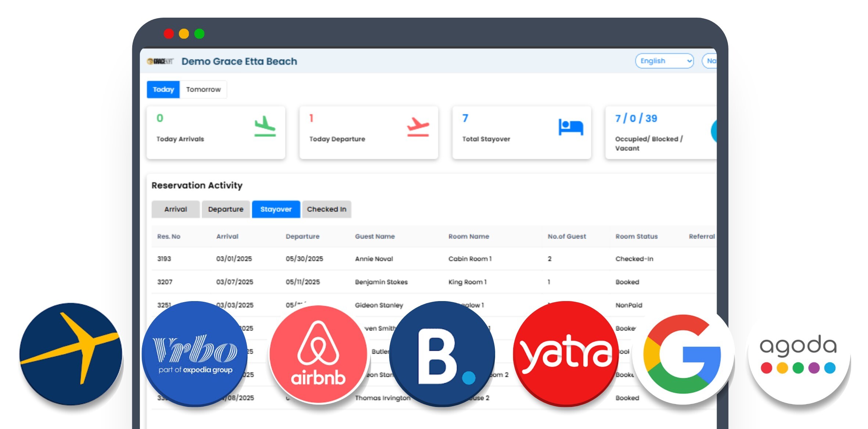Click King Room 1 room name
The image size is (868, 429).
[467, 282]
